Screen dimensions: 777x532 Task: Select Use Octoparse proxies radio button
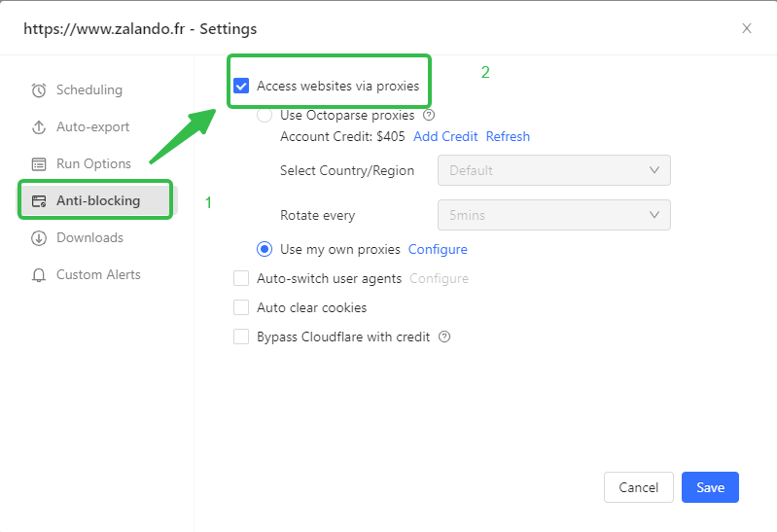click(x=265, y=115)
